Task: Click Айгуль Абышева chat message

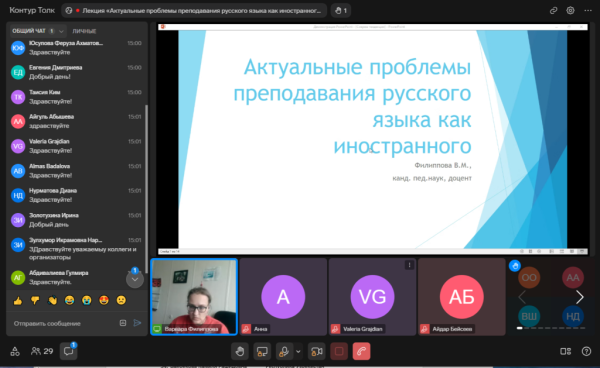Action: (77, 121)
